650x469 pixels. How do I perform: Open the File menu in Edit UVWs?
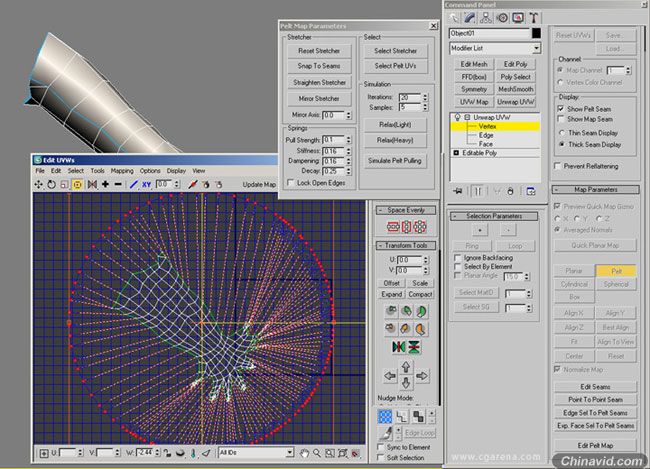click(40, 171)
